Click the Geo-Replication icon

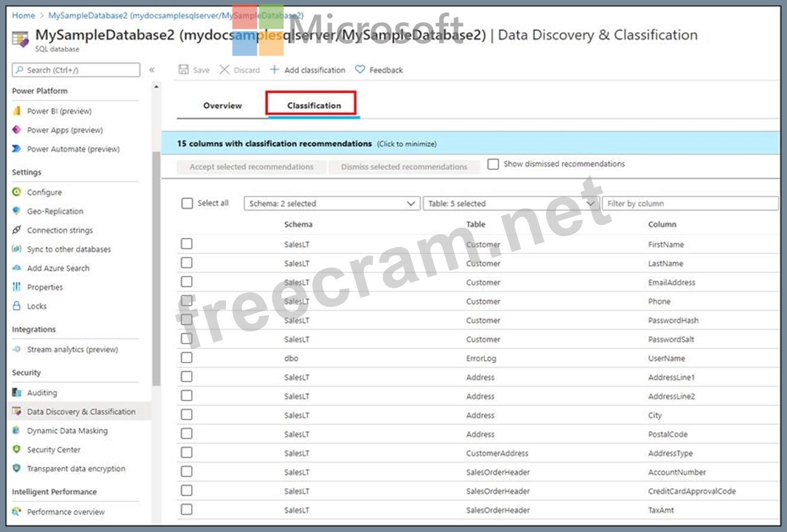17,211
